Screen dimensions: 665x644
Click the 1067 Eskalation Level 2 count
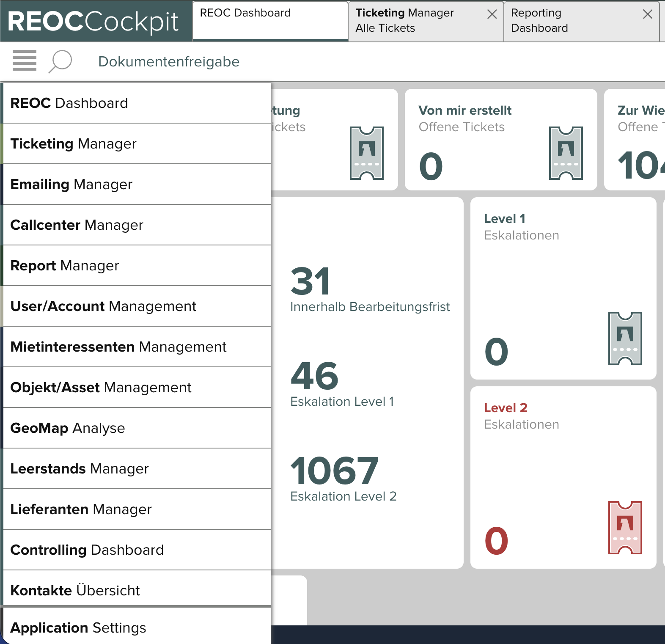[x=334, y=471]
